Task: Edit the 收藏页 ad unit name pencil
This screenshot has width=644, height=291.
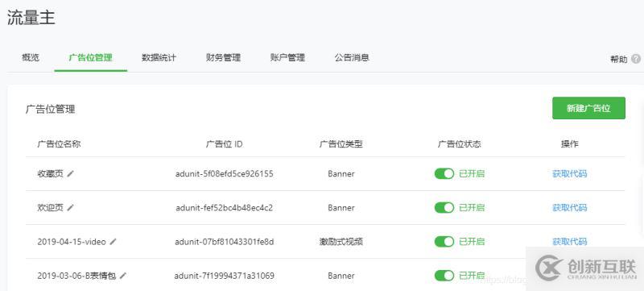Action: (71, 174)
